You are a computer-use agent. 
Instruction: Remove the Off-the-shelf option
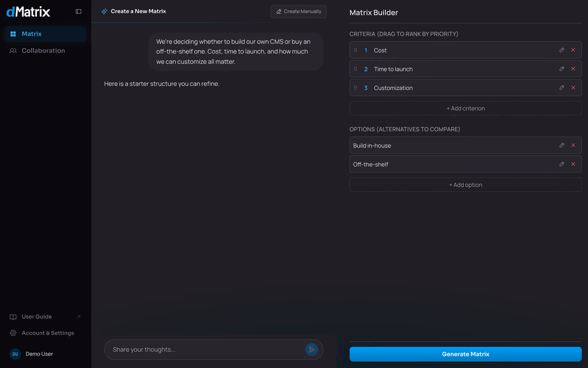point(573,164)
